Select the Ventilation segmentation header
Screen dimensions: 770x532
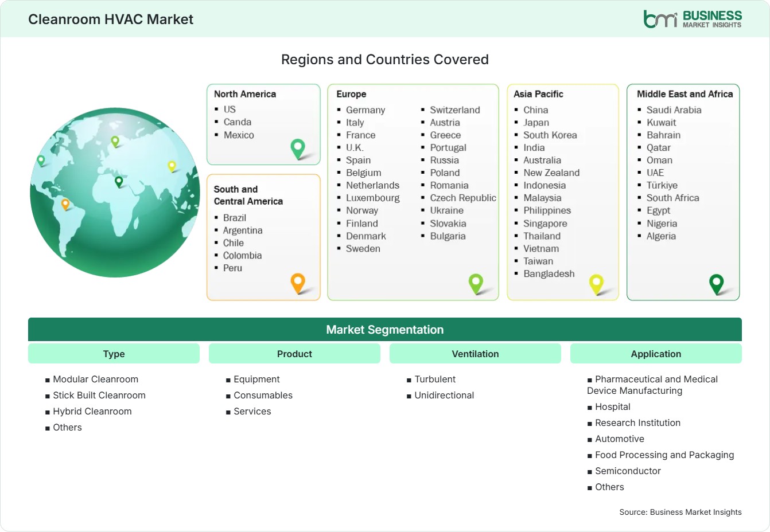coord(475,354)
